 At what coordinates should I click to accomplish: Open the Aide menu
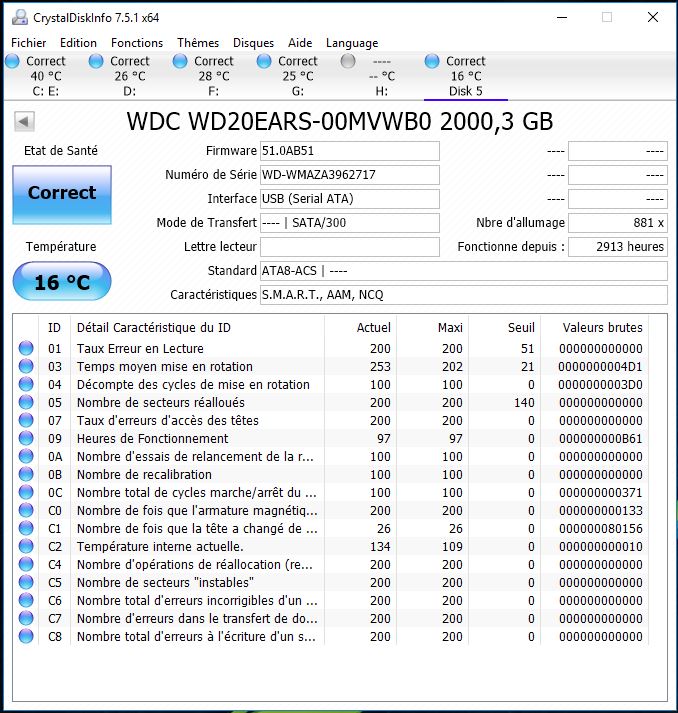point(300,43)
